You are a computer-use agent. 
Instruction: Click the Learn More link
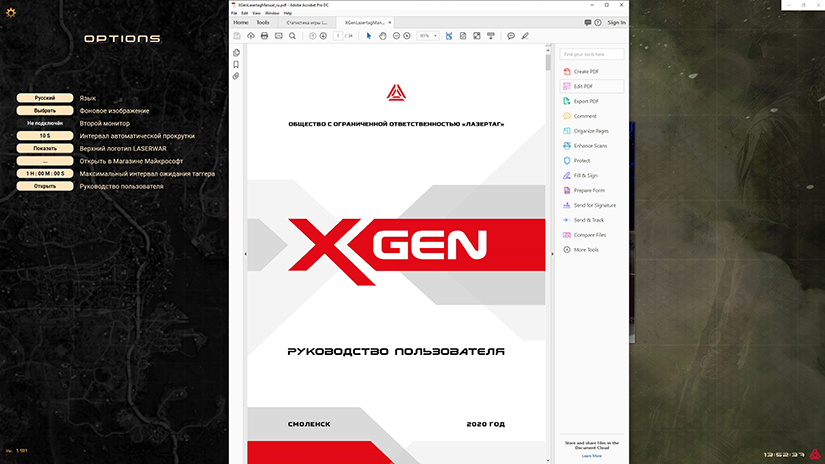pos(591,456)
